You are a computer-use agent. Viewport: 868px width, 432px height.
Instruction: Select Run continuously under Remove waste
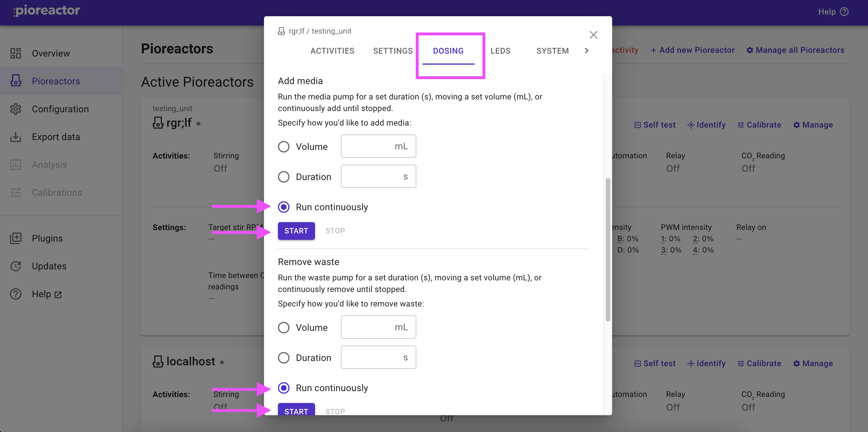(x=283, y=388)
